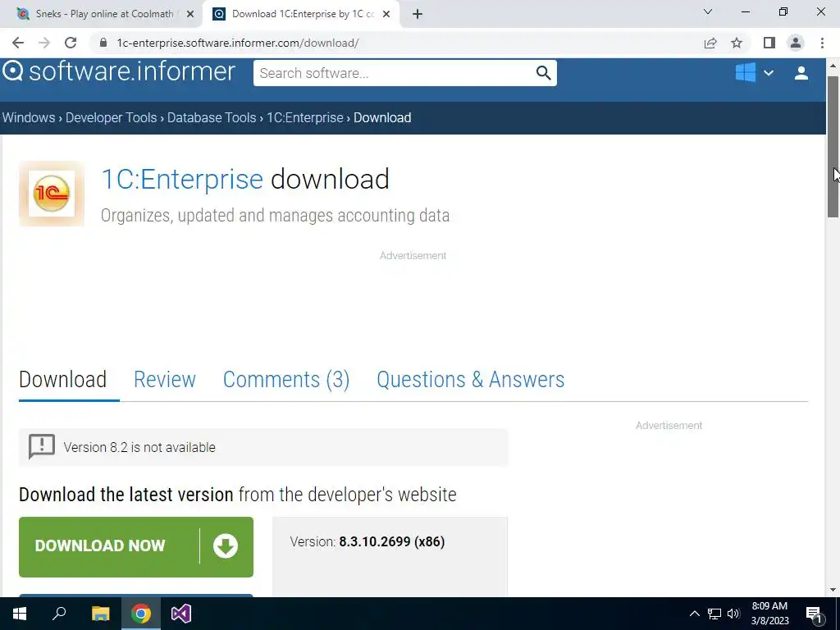840x630 pixels.
Task: Bookmark this page with the star
Action: [737, 43]
